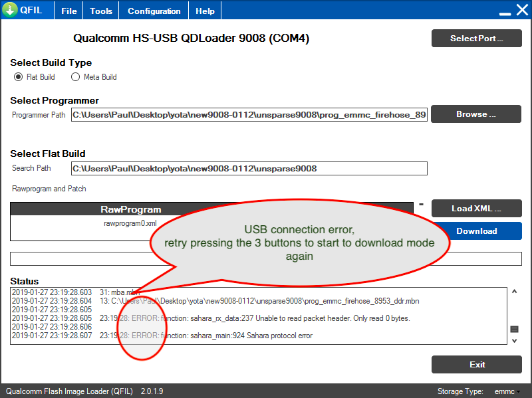Click the QFIL green download logo icon
The image size is (532, 398).
tap(10, 9)
